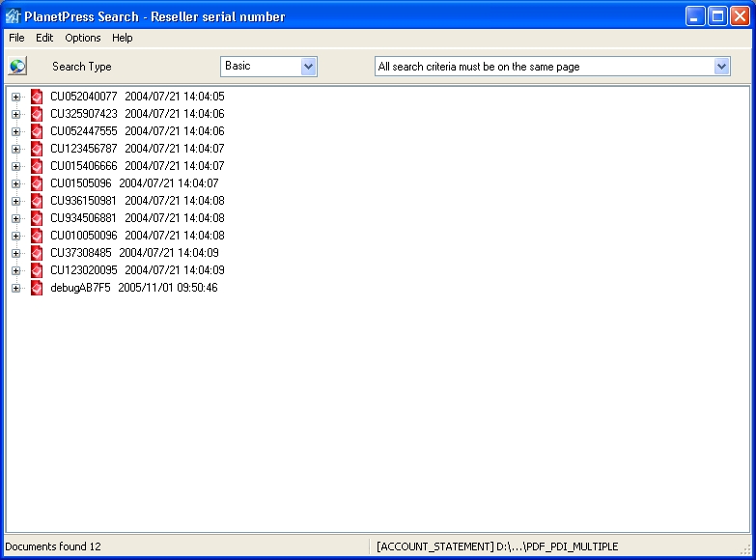Open the Edit menu
This screenshot has height=560, width=756.
[44, 38]
